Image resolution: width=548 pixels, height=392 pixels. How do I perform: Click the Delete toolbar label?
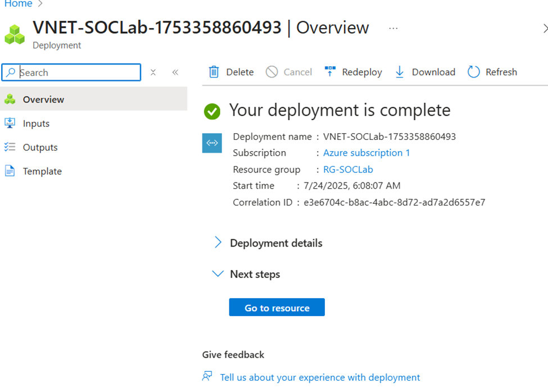tap(240, 72)
